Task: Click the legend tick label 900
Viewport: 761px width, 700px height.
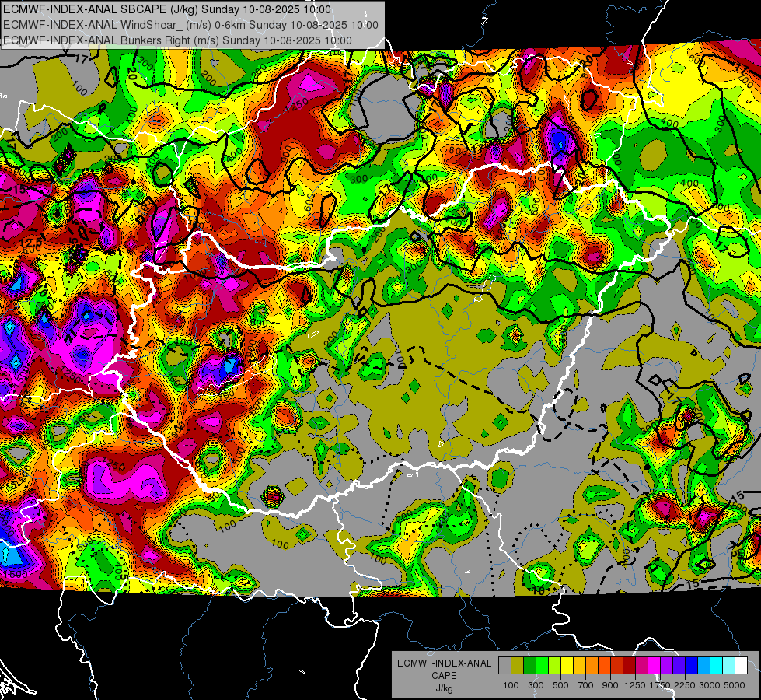Action: coord(610,685)
